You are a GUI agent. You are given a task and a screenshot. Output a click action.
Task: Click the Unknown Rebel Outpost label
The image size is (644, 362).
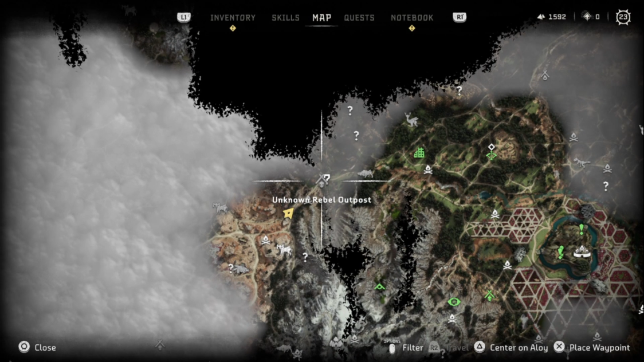(321, 200)
